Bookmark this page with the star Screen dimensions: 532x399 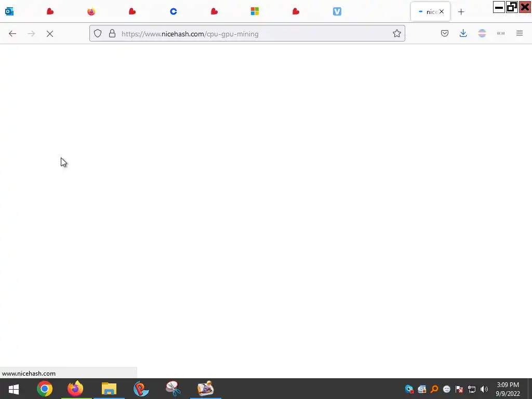(x=396, y=33)
